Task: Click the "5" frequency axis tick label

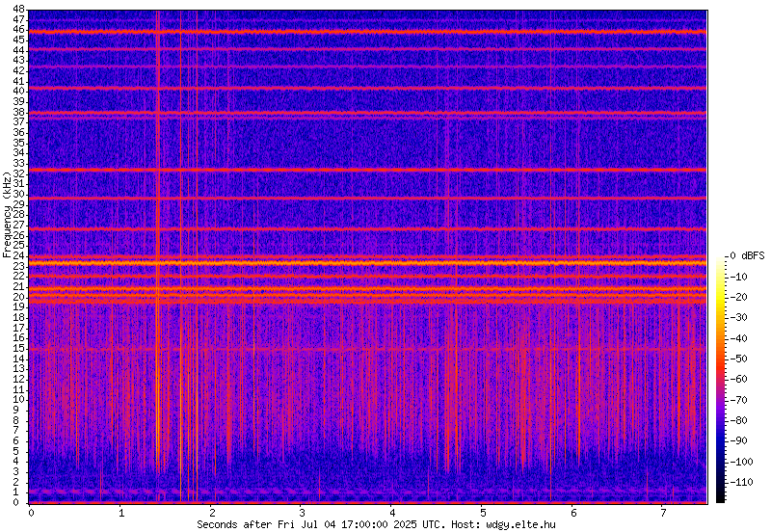Action: tap(16, 451)
